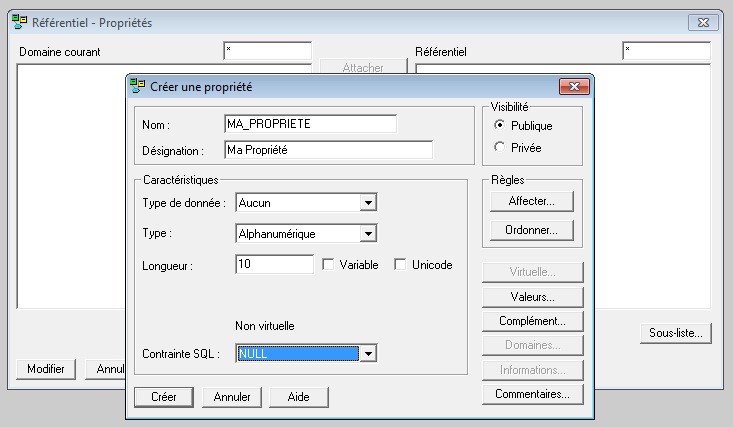Open the Commentaires... dialog

[532, 394]
